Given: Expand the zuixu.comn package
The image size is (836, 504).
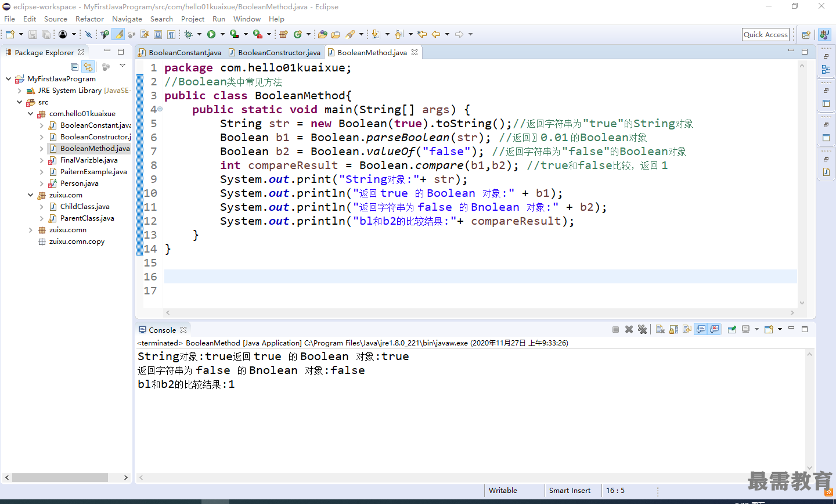Looking at the screenshot, I should click(30, 230).
